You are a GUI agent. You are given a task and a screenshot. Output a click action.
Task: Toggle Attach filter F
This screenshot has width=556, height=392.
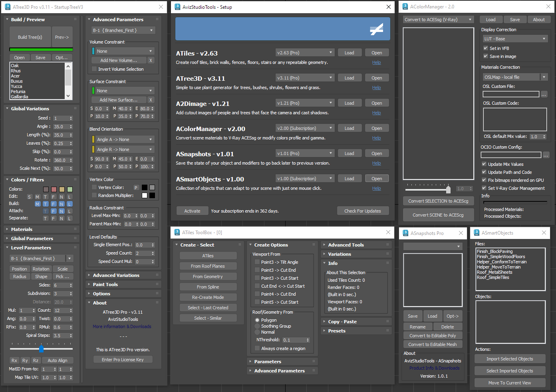tap(53, 211)
